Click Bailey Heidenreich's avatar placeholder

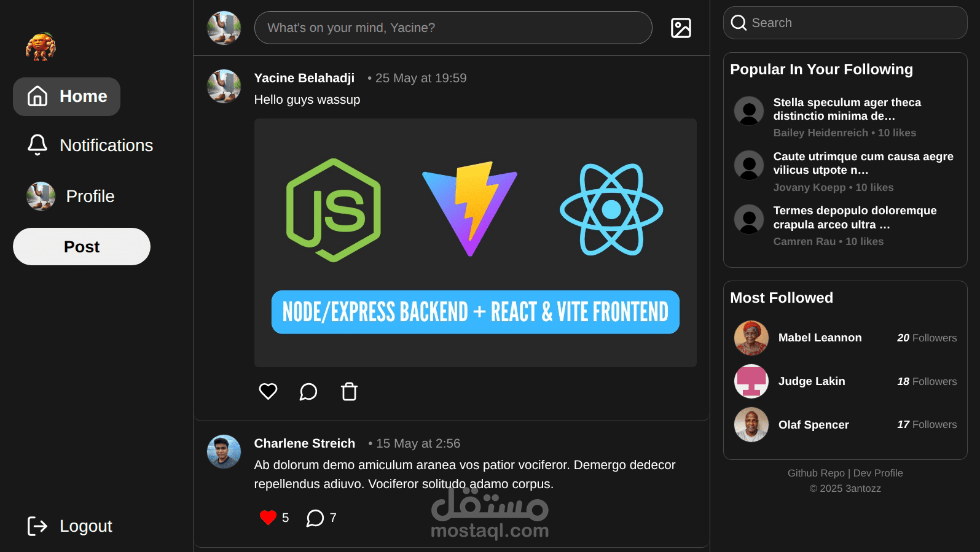click(749, 111)
